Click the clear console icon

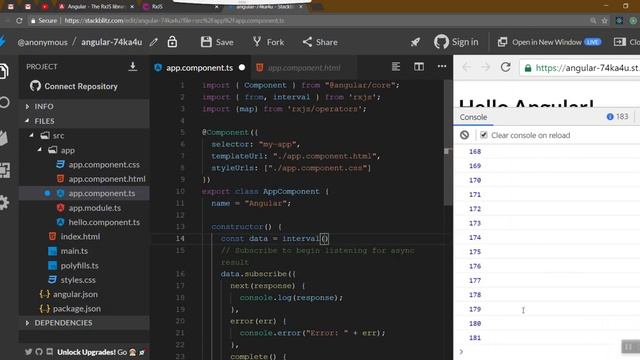coord(464,135)
